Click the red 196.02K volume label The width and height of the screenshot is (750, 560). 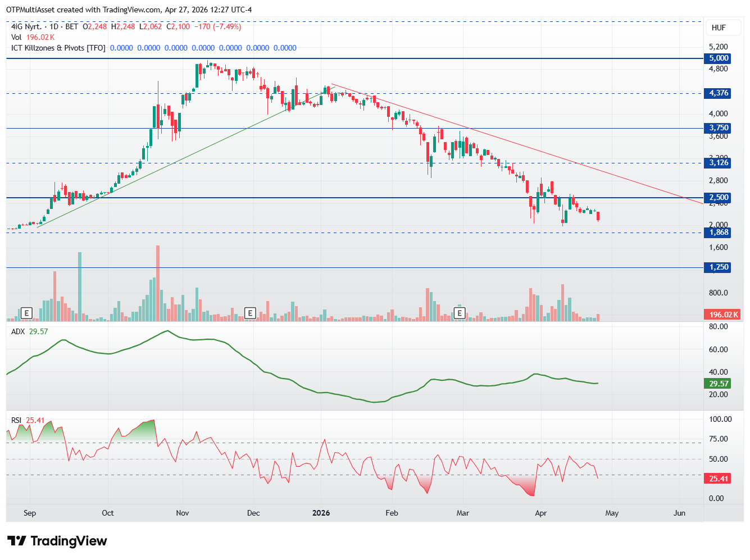click(x=723, y=315)
